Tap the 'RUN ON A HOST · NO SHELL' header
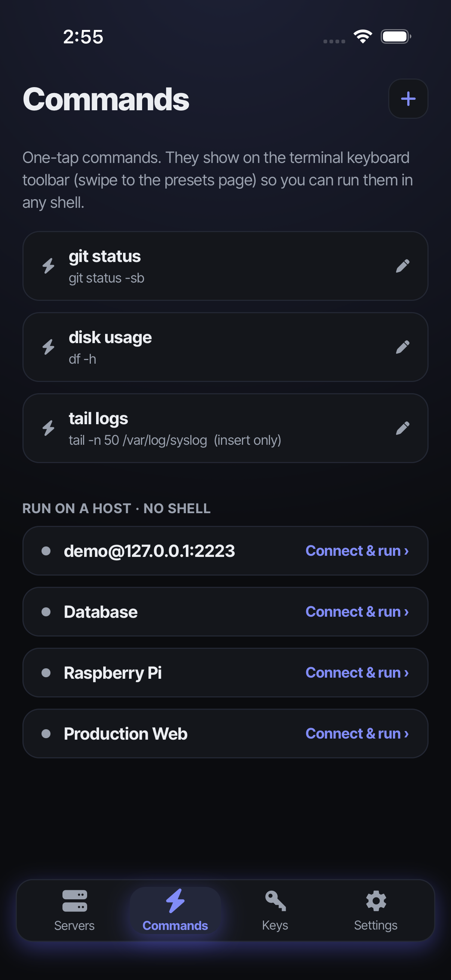The image size is (451, 980). [x=116, y=509]
